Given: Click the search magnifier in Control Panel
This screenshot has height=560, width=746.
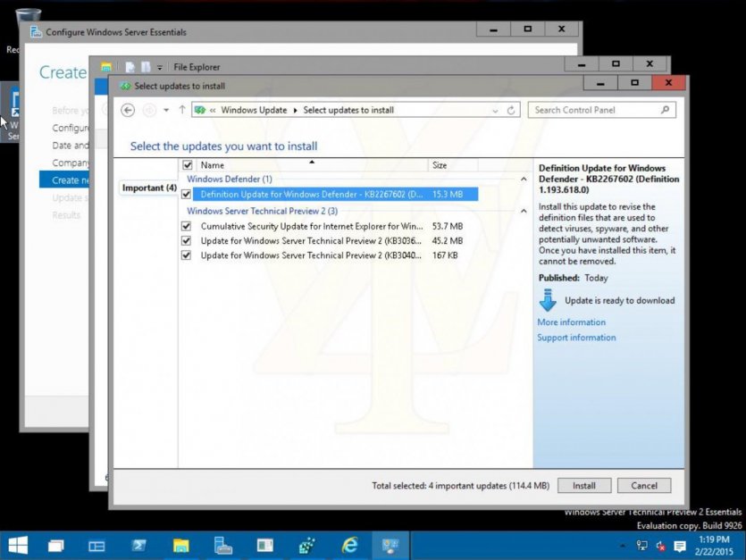Looking at the screenshot, I should [665, 110].
